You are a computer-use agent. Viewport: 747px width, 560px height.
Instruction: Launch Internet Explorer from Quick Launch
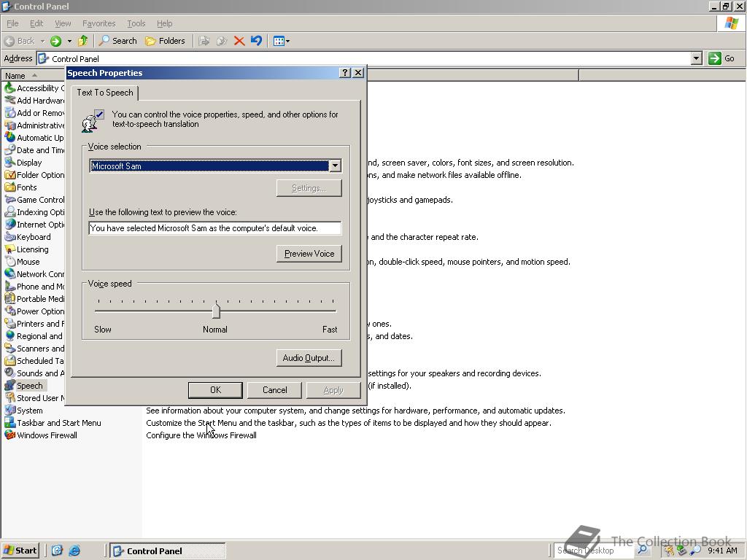tap(74, 551)
